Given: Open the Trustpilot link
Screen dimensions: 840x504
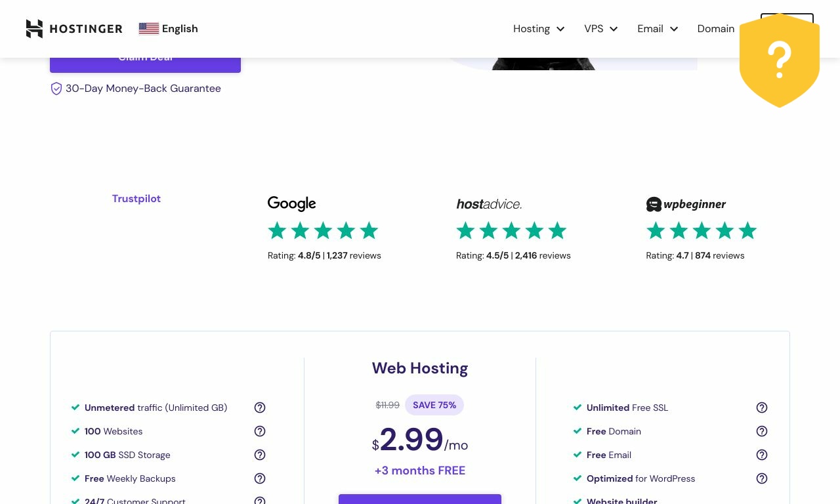Looking at the screenshot, I should [136, 199].
